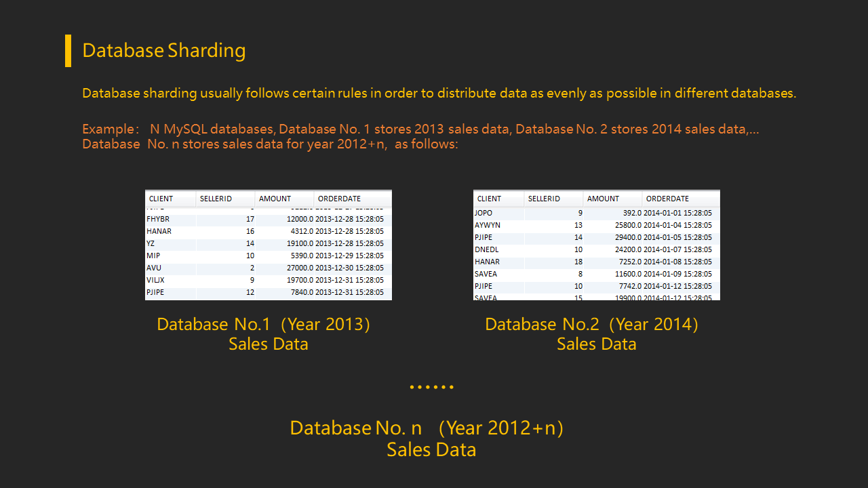Screen dimensions: 868x488
Task: Click caption "Database No.2 (Year 2014)"
Action: 592,325
